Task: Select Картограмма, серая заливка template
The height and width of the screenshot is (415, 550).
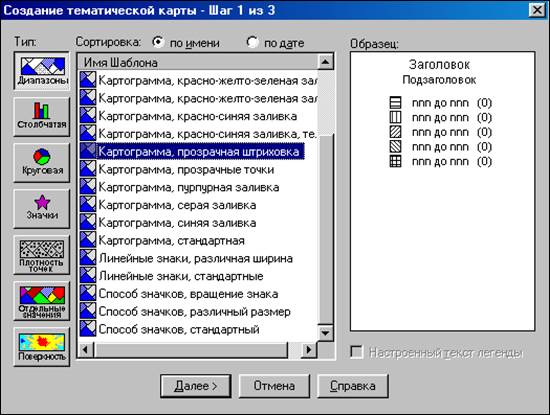Action: [177, 205]
